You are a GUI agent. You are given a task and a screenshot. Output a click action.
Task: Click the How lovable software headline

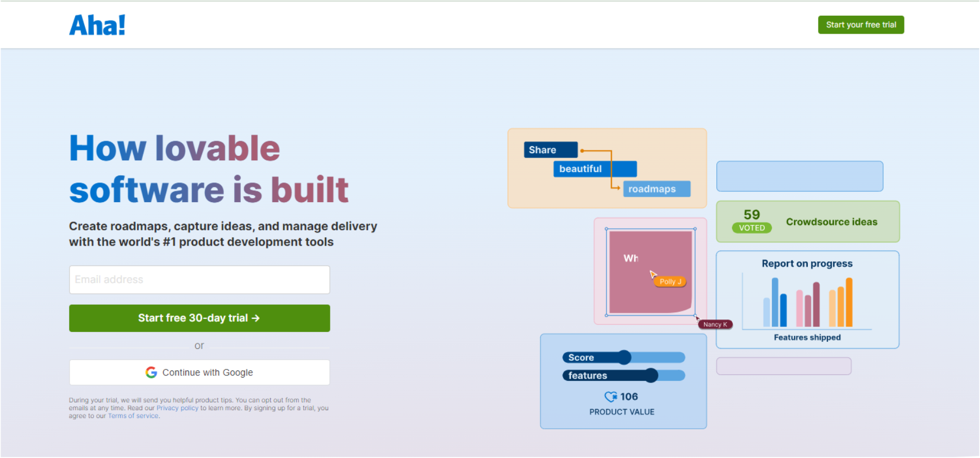coord(209,169)
